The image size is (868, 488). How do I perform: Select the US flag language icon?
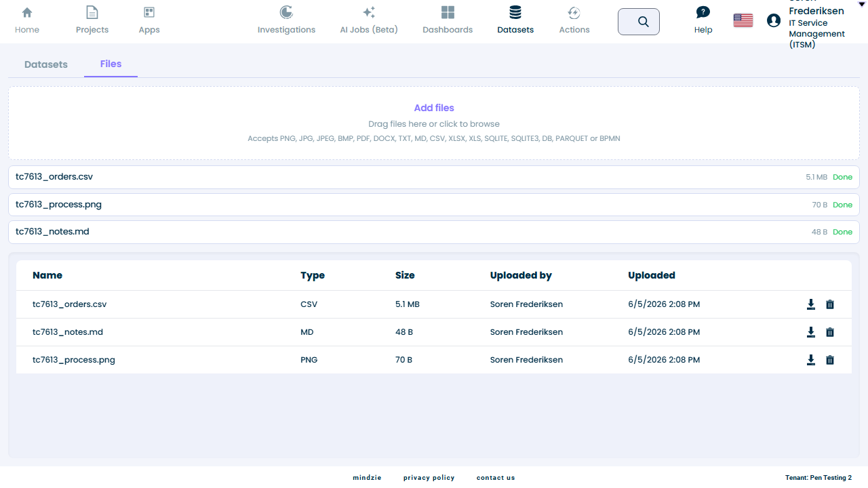point(743,20)
